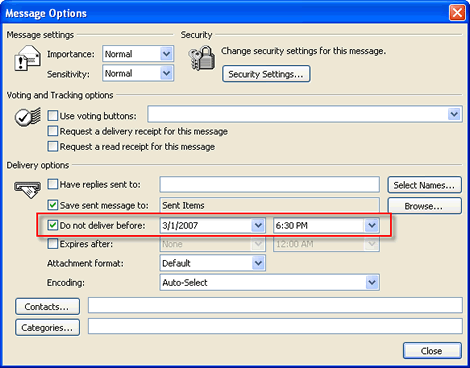Expand the 6:30 PM time dropdown

click(372, 226)
